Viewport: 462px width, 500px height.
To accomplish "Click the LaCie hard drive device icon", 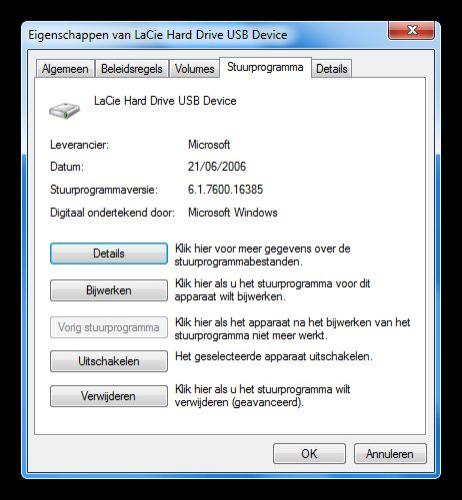I will 65,110.
